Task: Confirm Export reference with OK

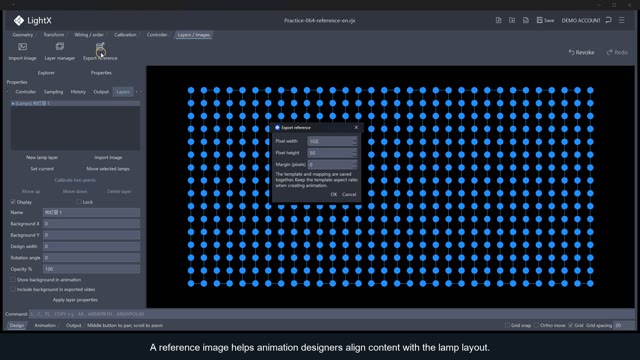Action: (333, 194)
